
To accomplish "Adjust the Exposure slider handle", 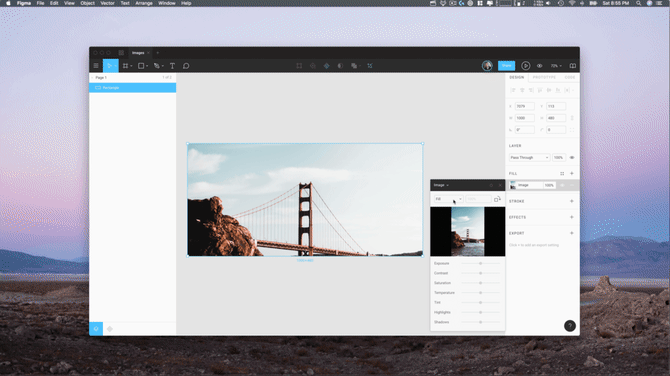I will (480, 263).
